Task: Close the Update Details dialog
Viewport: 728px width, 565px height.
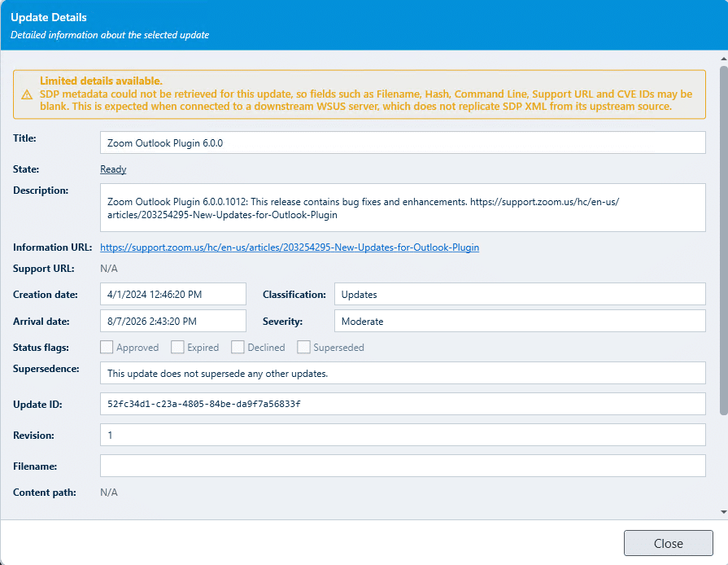Action: pos(668,543)
